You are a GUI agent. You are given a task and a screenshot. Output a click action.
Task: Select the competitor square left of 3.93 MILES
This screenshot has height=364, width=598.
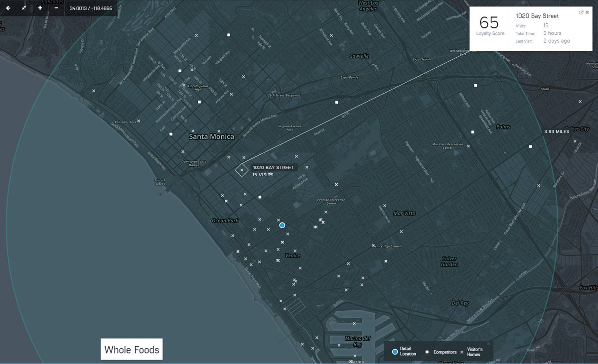click(x=531, y=146)
